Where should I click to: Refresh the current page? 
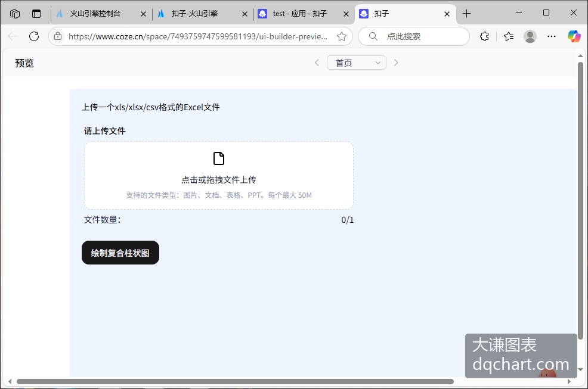pos(34,36)
